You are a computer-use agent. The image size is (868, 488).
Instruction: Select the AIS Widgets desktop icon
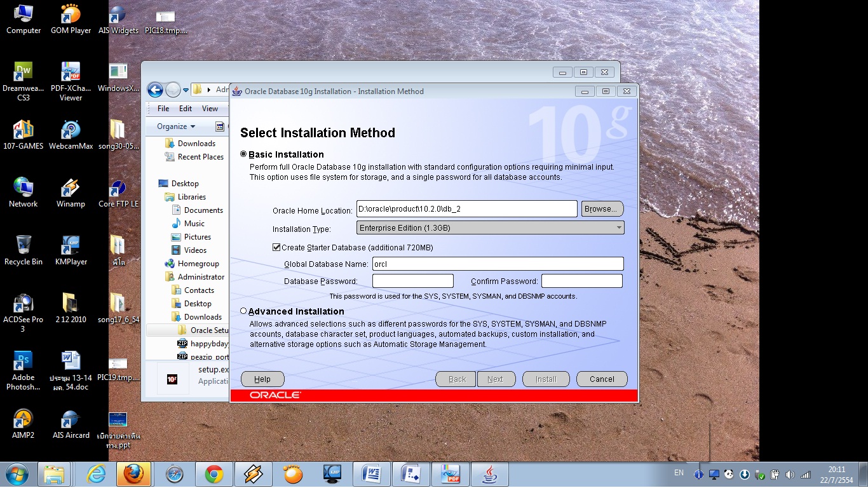point(118,19)
